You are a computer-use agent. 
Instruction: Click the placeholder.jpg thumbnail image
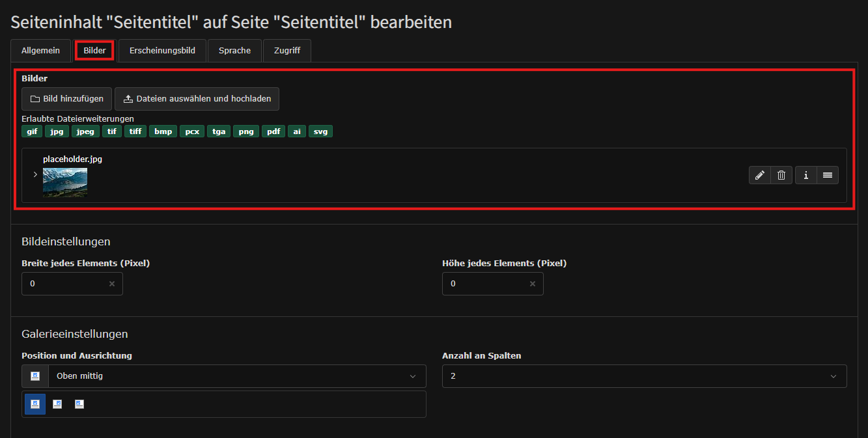65,182
